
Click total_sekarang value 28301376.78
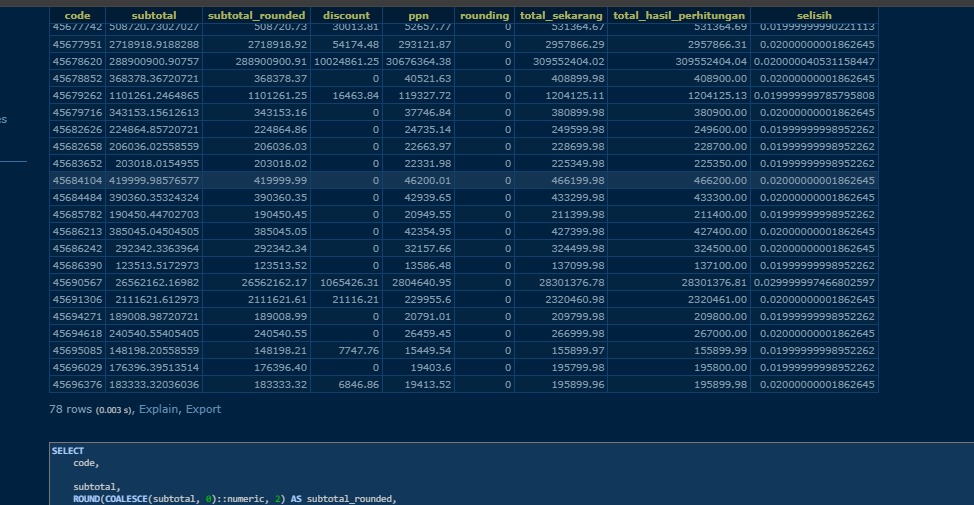(x=561, y=283)
